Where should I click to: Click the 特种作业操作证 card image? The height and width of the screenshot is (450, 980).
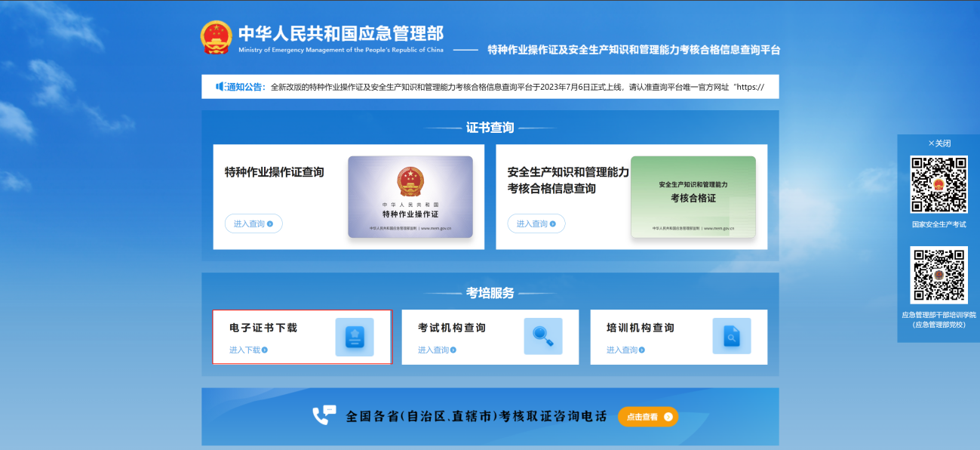(410, 197)
